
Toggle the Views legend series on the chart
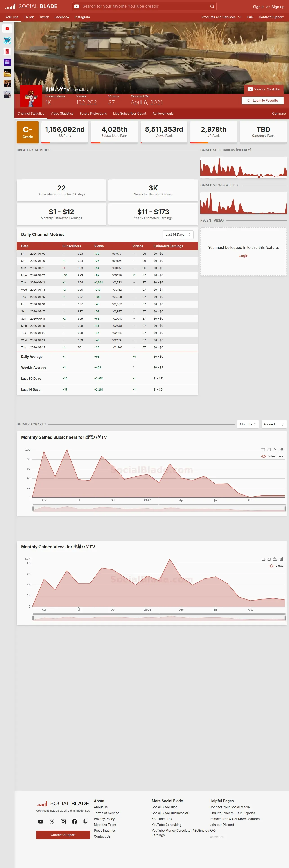pyautogui.click(x=276, y=566)
